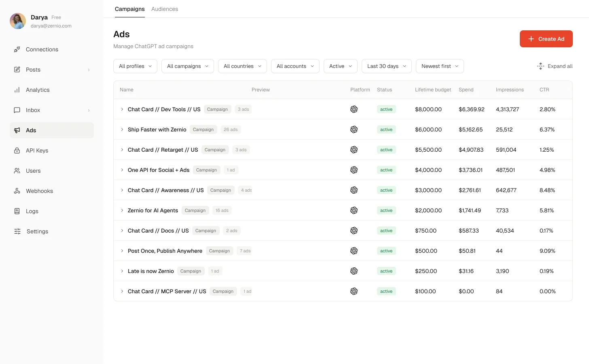Click the API Keys lock icon
589x364 pixels.
(x=17, y=150)
